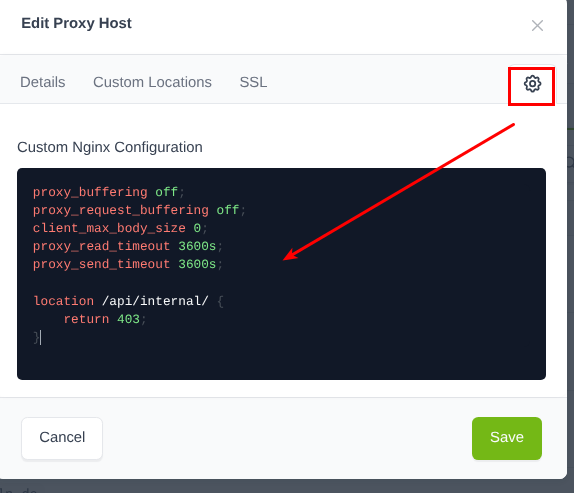Click the client_max_body_size directive
Image resolution: width=574 pixels, height=493 pixels.
(109, 228)
